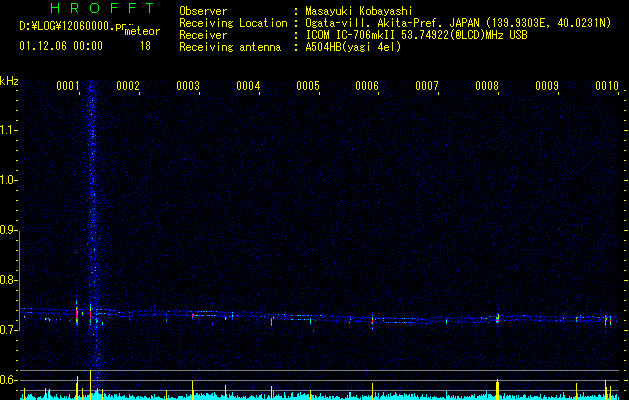Click the HROFFT title text
Viewport: 629px width, 400px height.
pos(102,8)
